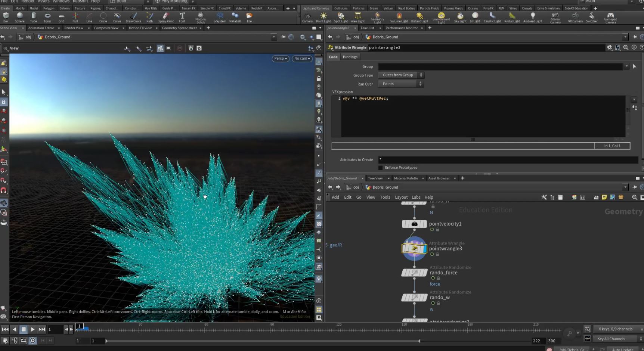
Task: Click the timeline near frame 90
Action: (272, 329)
